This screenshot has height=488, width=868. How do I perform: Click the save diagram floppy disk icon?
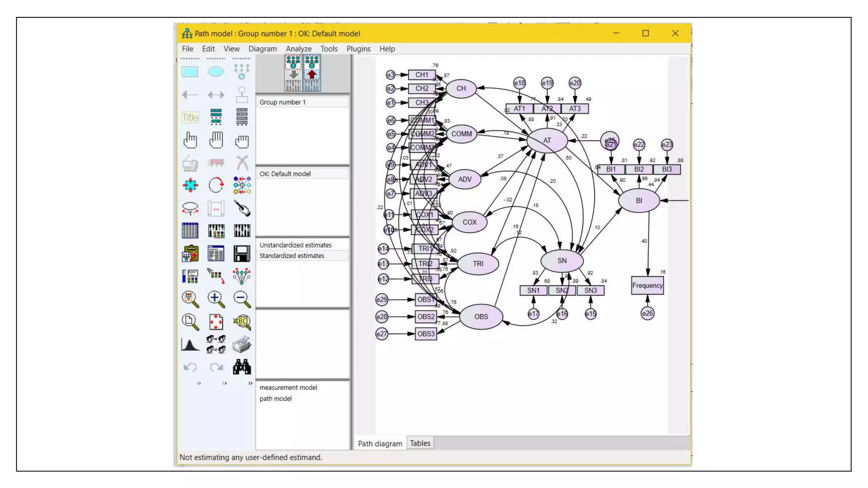(242, 254)
